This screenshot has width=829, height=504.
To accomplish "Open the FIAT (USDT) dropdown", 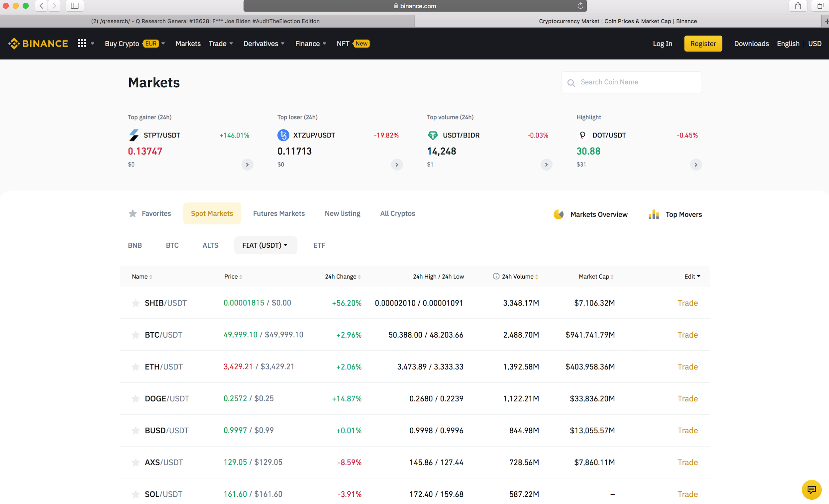I will (265, 245).
